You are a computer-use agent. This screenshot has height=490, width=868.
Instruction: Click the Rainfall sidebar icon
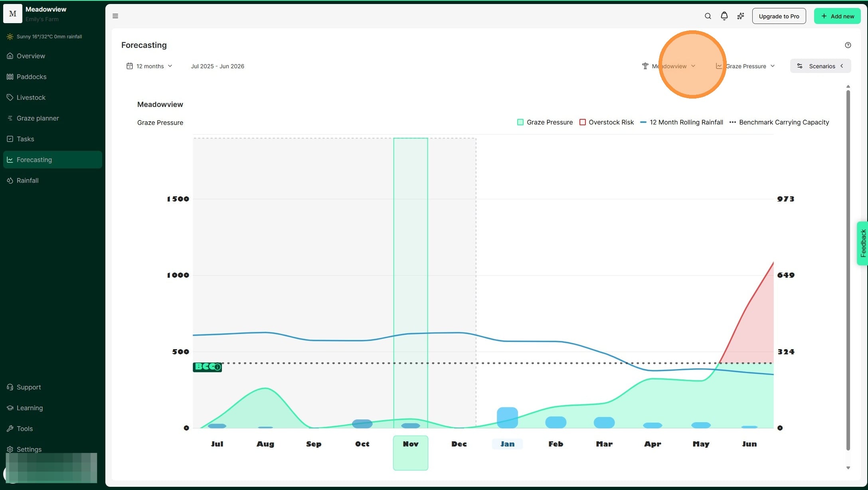[10, 181]
